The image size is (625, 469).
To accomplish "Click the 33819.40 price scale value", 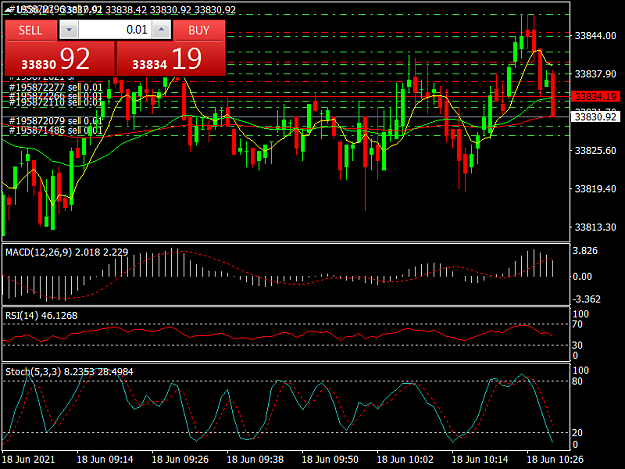I will [595, 188].
